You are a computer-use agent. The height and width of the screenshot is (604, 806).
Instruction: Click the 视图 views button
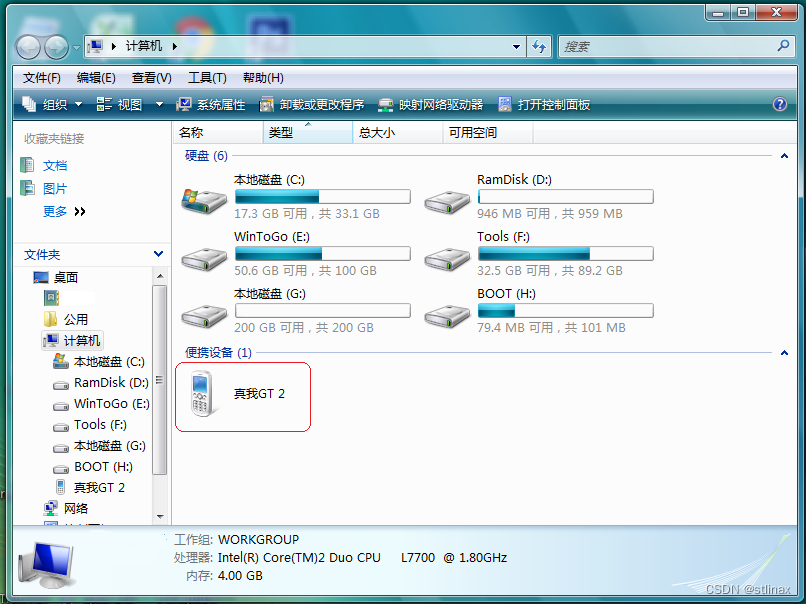tap(120, 105)
